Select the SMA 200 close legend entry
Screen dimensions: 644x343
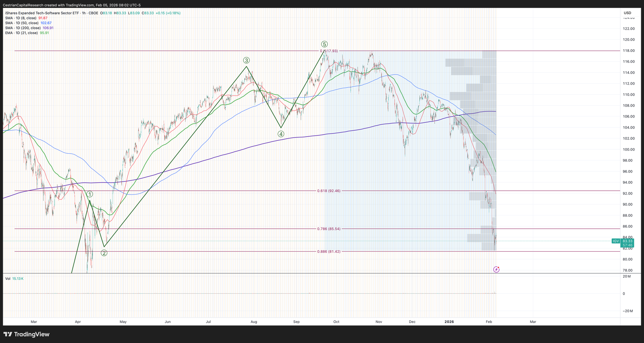[23, 28]
